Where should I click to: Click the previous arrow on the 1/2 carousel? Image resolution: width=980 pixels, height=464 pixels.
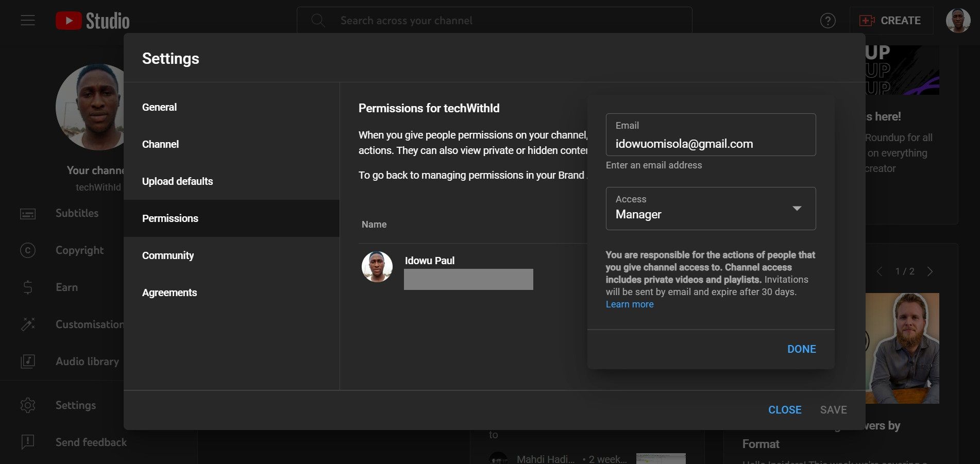click(879, 271)
